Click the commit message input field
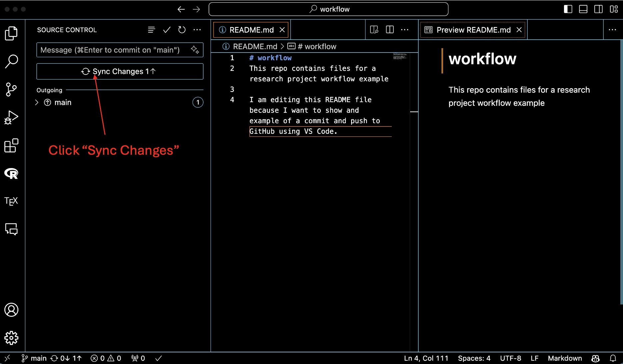This screenshot has height=364, width=623. pos(113,50)
